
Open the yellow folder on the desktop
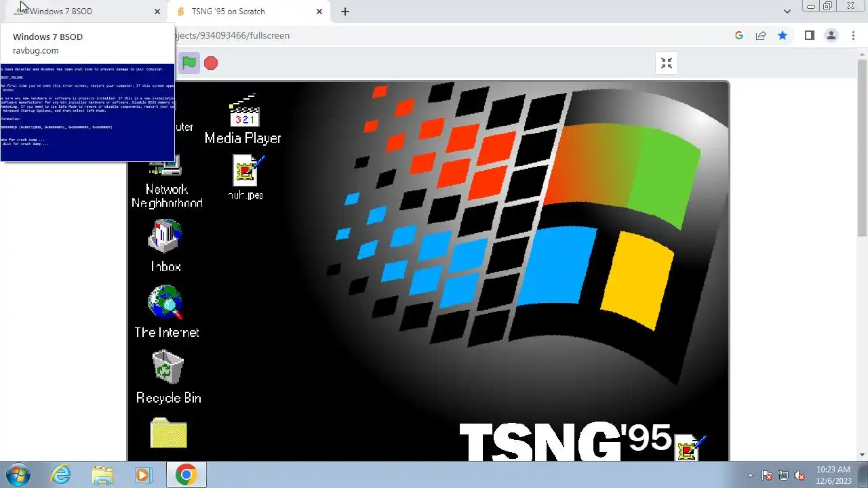pyautogui.click(x=168, y=433)
